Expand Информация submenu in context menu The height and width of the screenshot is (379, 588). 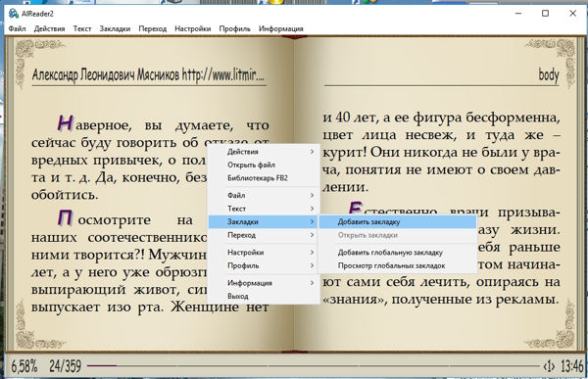click(x=264, y=283)
